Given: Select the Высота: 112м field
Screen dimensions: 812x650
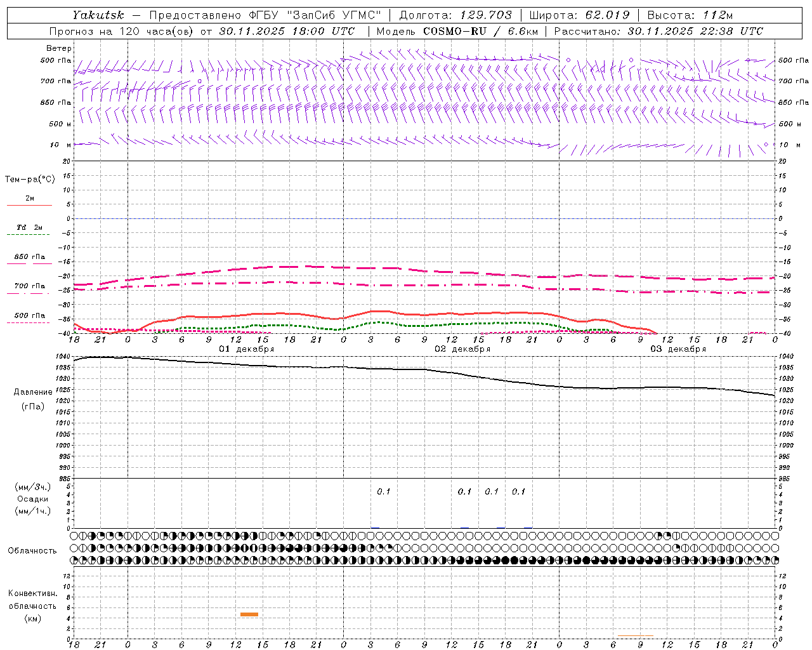Looking at the screenshot, I should pyautogui.click(x=690, y=15).
